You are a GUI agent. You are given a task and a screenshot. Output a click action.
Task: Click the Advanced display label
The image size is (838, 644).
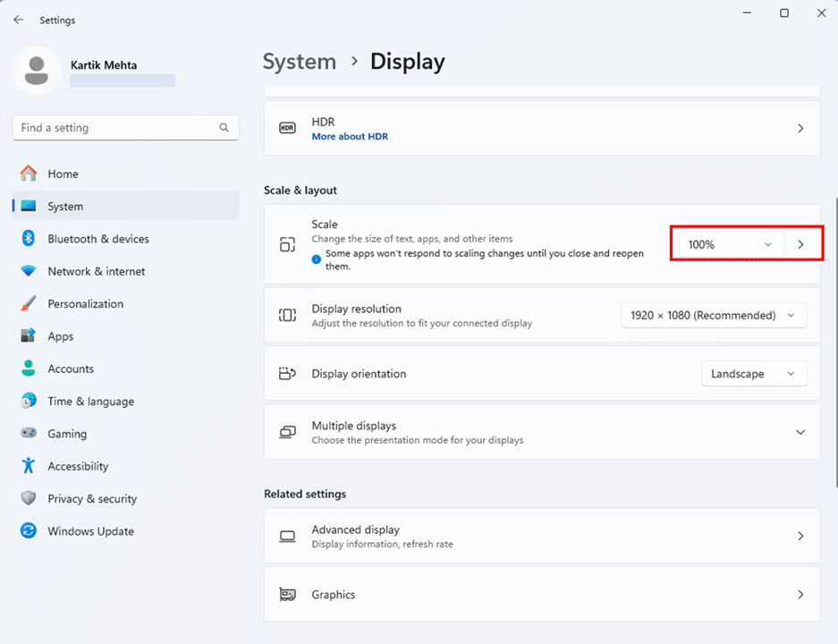coord(355,530)
